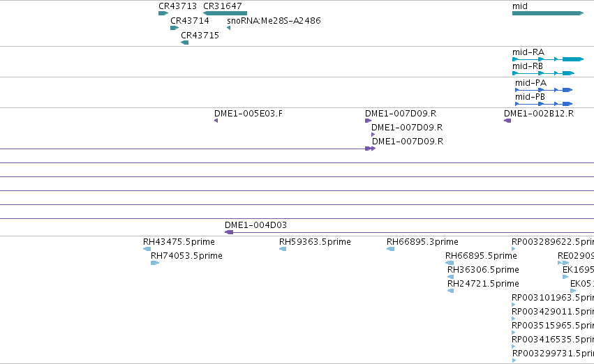Image resolution: width=594 pixels, height=364 pixels.
Task: Click the RH66895.3prime label
Action: coord(422,242)
